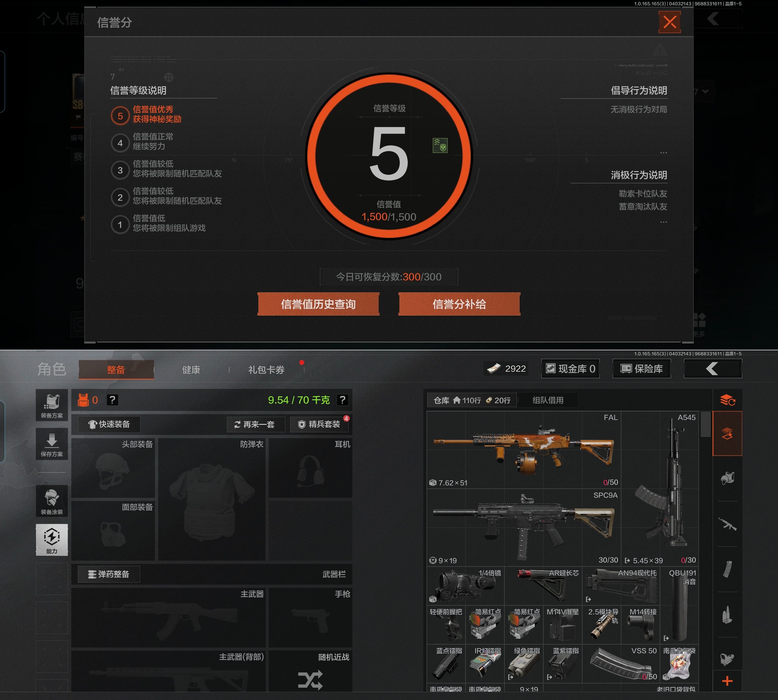This screenshot has height=700, width=778.
Task: Select the FAL rifle in warehouse
Action: (523, 449)
